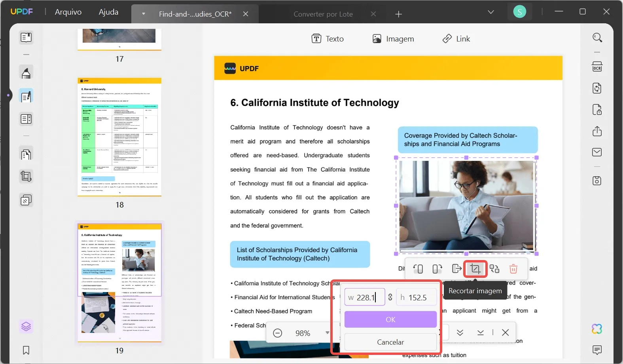Image resolution: width=623 pixels, height=364 pixels.
Task: Toggle the layers thumbnail panel button
Action: 26,326
